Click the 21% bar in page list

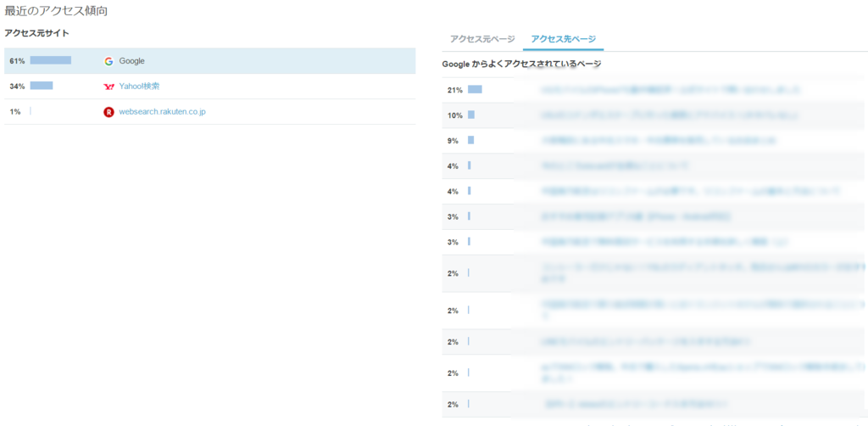click(475, 89)
